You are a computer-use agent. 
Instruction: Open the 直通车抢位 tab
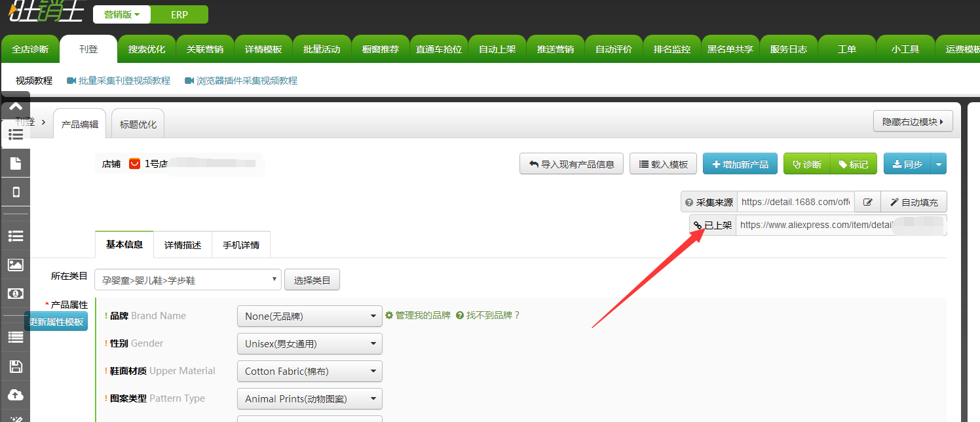[x=439, y=49]
